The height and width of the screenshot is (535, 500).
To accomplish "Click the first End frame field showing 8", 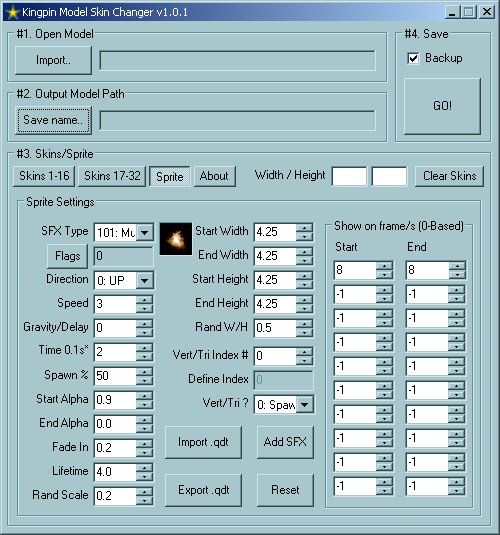I will pos(428,270).
